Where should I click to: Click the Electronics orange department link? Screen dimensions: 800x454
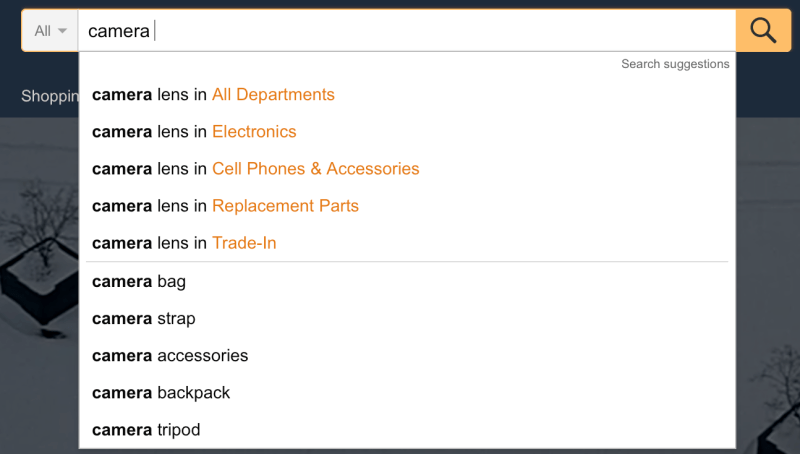point(254,132)
